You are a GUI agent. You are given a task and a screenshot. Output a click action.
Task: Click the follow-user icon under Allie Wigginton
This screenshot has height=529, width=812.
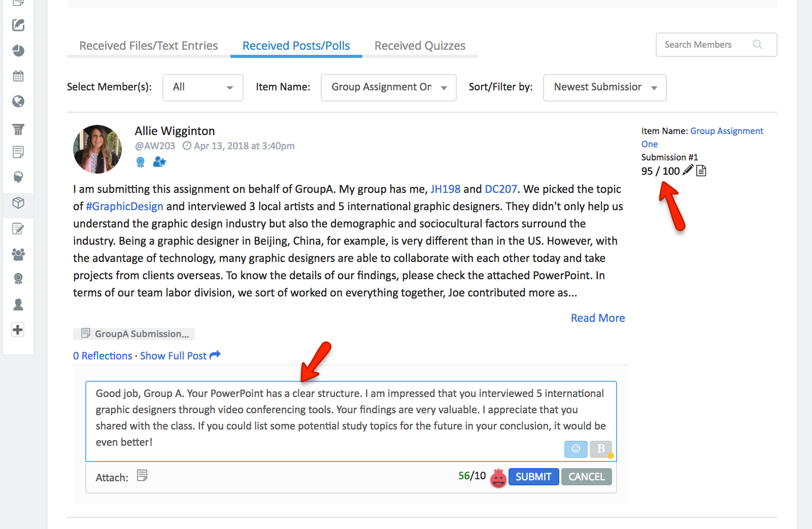159,162
